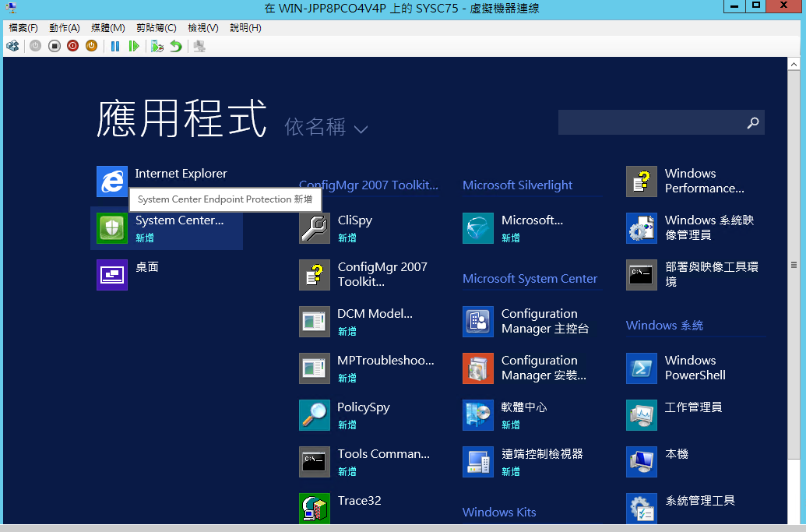Open the 檔案(F) menu
The width and height of the screenshot is (806, 532).
[x=23, y=28]
